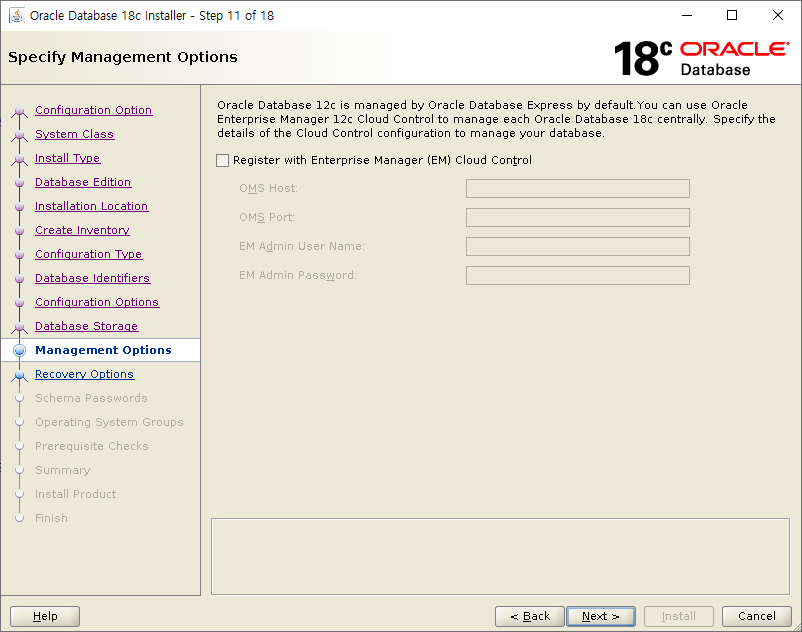Click the Java installer icon in title bar
The width and height of the screenshot is (802, 632).
coord(17,15)
